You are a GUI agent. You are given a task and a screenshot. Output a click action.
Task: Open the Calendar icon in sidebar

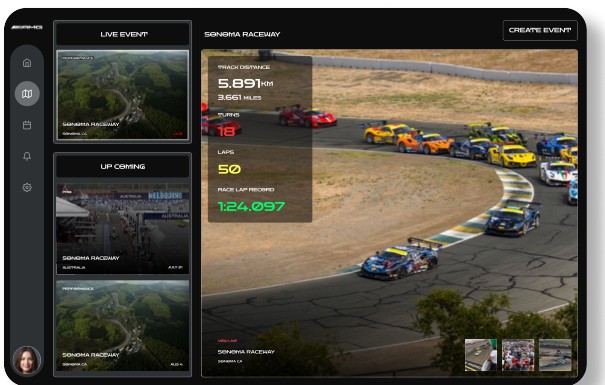(27, 125)
